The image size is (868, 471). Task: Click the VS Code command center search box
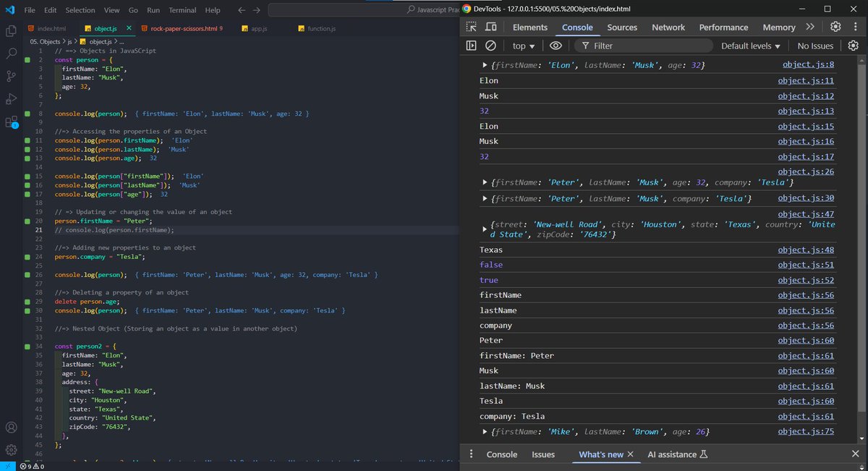coord(364,10)
